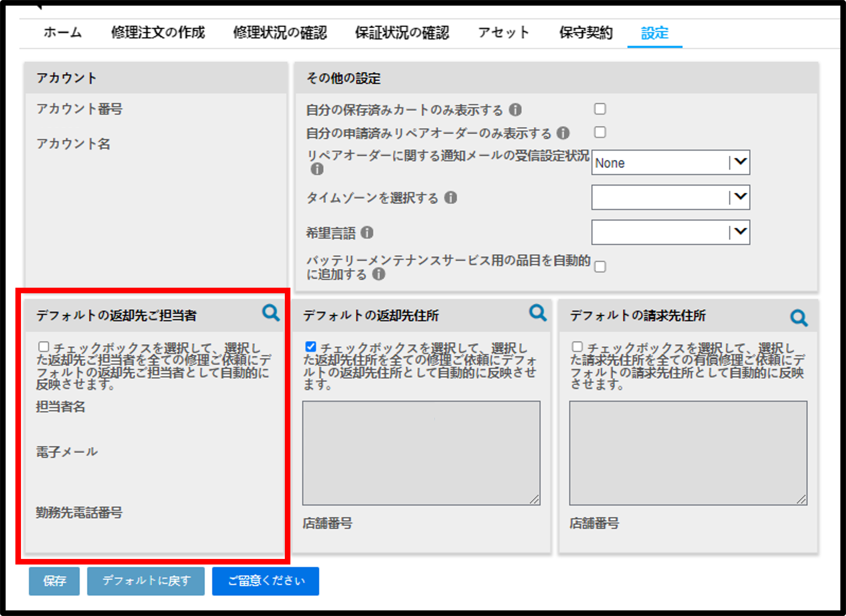Uncheck the default 返却先住所 checkbox
The image size is (846, 616).
(311, 347)
